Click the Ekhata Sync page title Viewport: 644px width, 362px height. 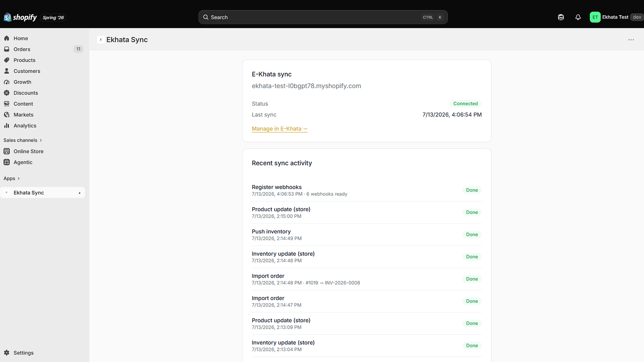[127, 39]
